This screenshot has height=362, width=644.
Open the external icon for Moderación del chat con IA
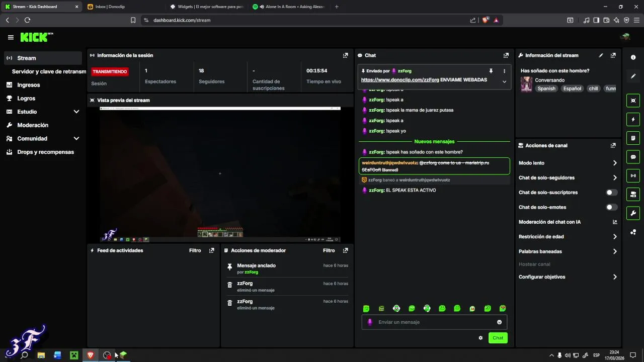[x=615, y=222]
